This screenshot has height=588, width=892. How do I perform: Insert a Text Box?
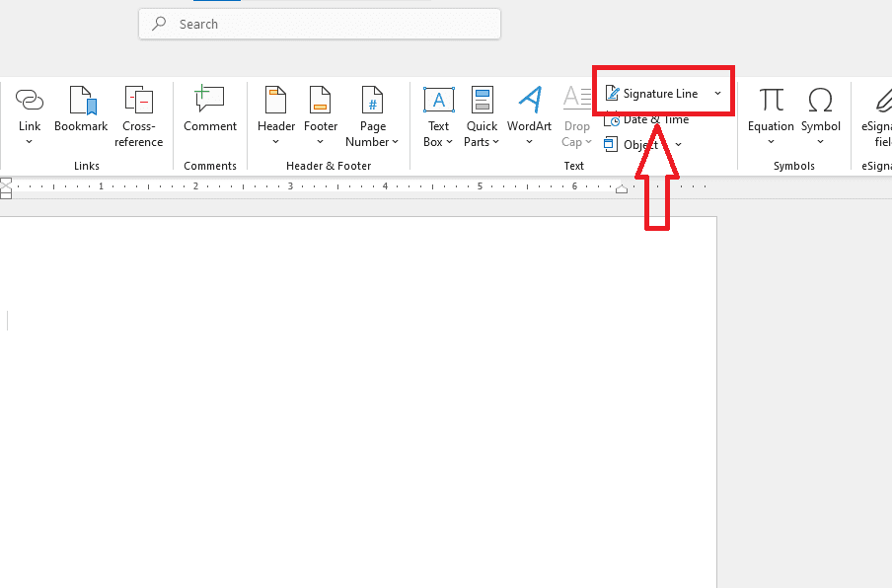point(438,116)
